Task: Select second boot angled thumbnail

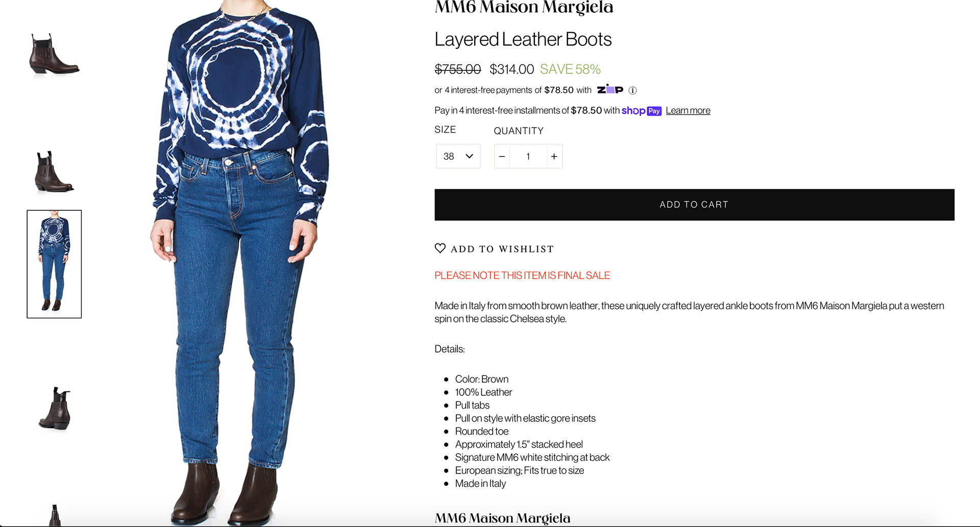Action: pos(54,172)
